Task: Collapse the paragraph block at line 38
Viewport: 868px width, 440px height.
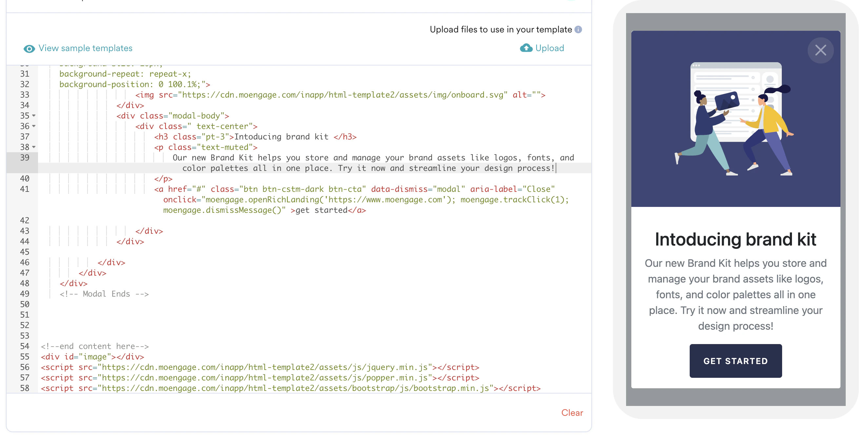Action: [34, 147]
